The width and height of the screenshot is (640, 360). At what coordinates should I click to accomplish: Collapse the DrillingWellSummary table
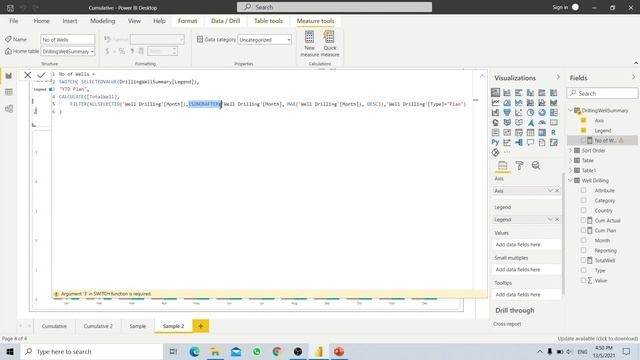point(571,111)
